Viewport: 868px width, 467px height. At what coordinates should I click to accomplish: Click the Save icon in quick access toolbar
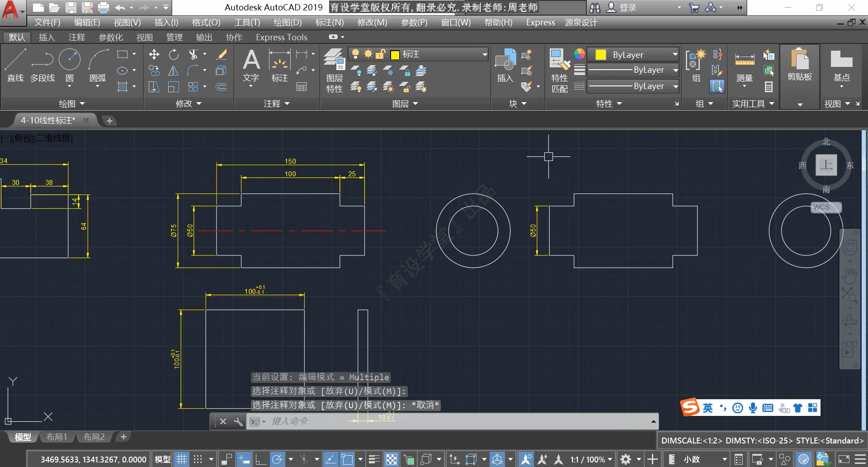71,7
